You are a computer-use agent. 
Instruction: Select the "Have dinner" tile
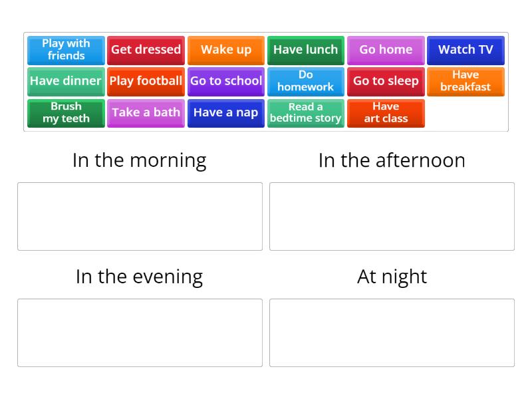[x=66, y=81]
